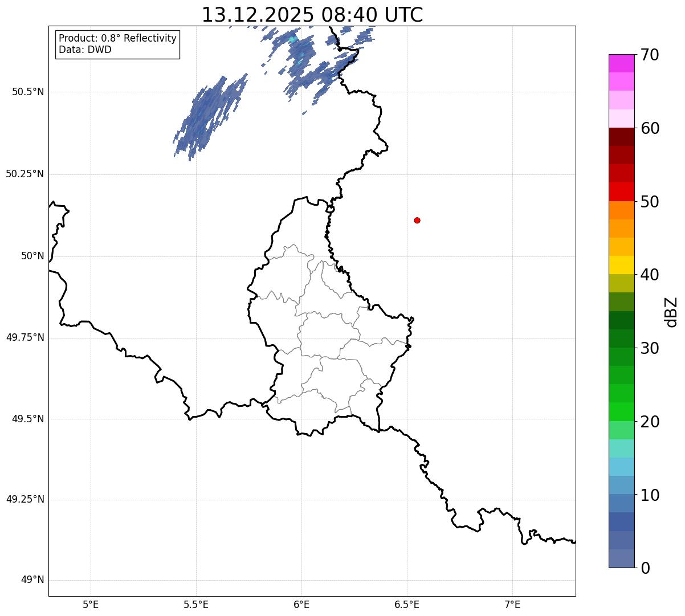Click the red radar site marker dot
The height and width of the screenshot is (616, 685).
click(417, 220)
